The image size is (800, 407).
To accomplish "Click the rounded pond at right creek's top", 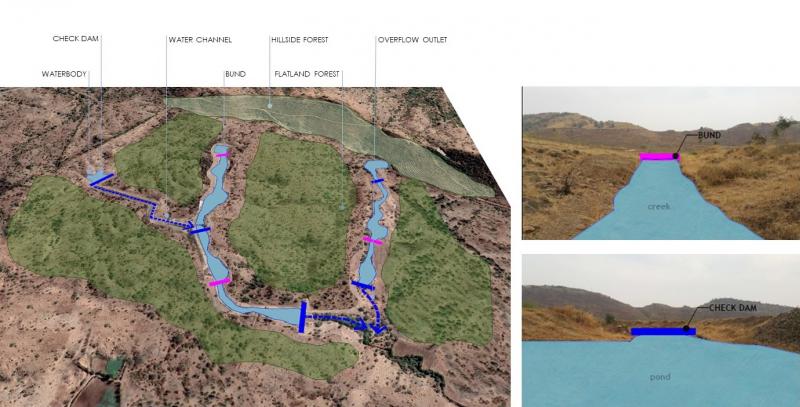I will [376, 166].
